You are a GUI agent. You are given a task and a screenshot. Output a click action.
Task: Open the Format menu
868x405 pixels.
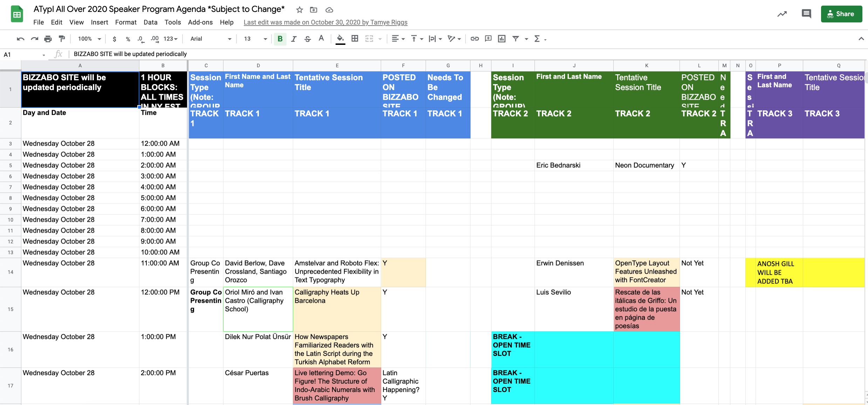coord(125,22)
